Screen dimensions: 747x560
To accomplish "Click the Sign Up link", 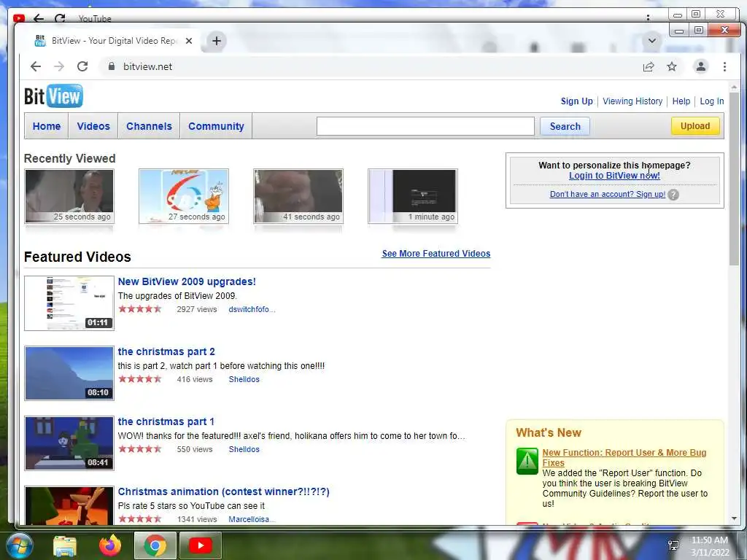I will pos(576,101).
